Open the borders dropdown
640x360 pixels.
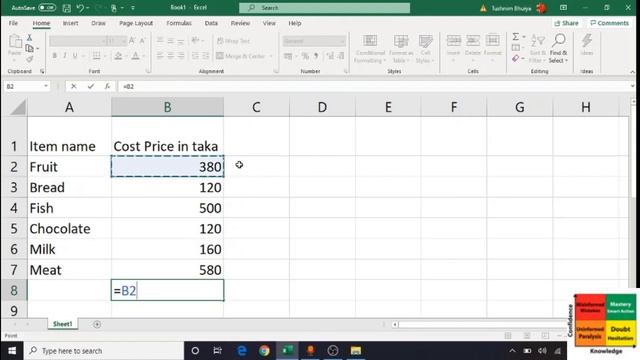pos(105,56)
